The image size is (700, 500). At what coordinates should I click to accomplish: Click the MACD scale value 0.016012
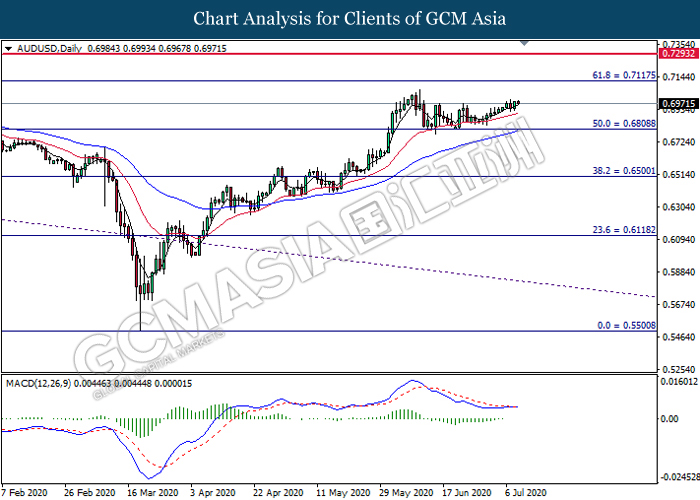(679, 382)
